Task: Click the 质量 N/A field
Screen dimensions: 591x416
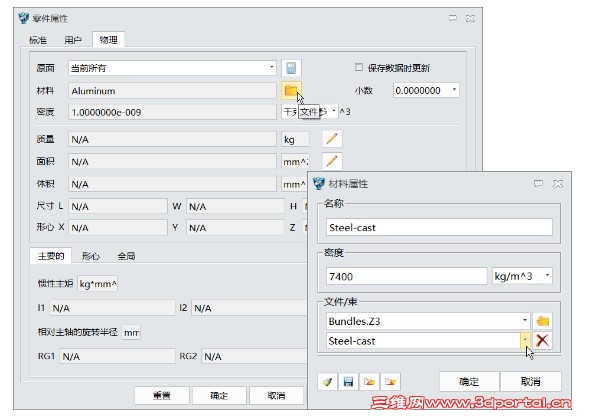Action: pos(172,139)
